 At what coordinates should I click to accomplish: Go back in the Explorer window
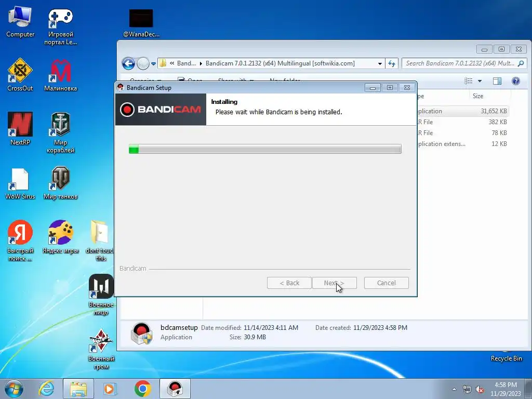(129, 63)
